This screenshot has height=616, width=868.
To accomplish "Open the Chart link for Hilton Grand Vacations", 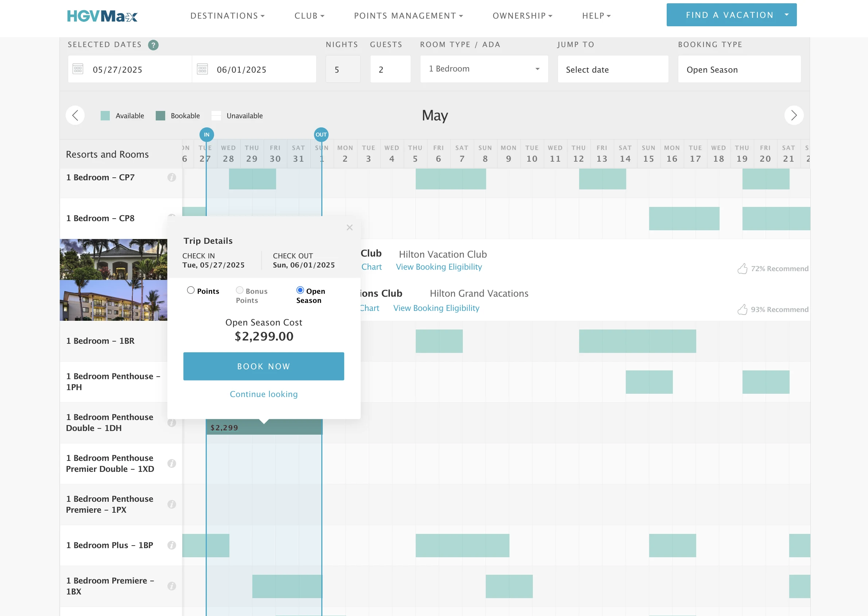I will 369,308.
